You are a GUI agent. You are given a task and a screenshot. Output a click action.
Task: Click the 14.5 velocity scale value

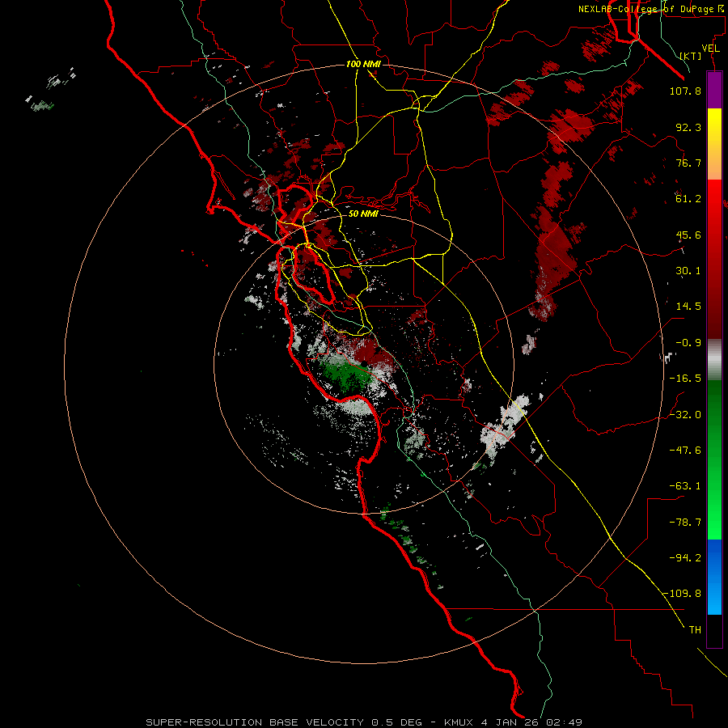click(x=688, y=307)
